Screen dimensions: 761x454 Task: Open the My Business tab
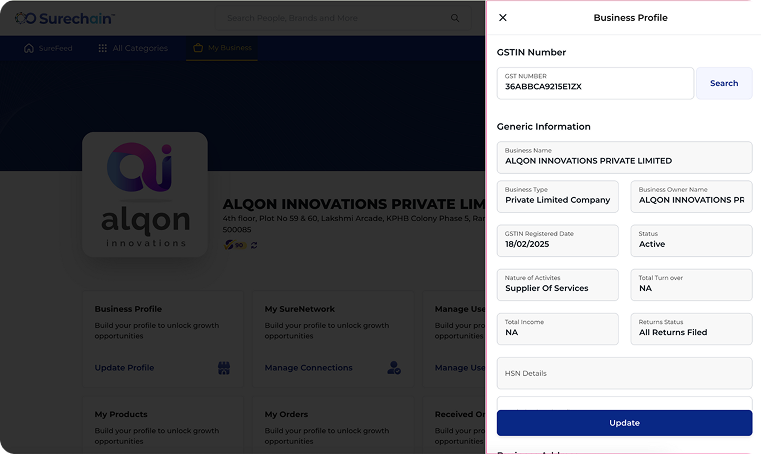(x=222, y=48)
